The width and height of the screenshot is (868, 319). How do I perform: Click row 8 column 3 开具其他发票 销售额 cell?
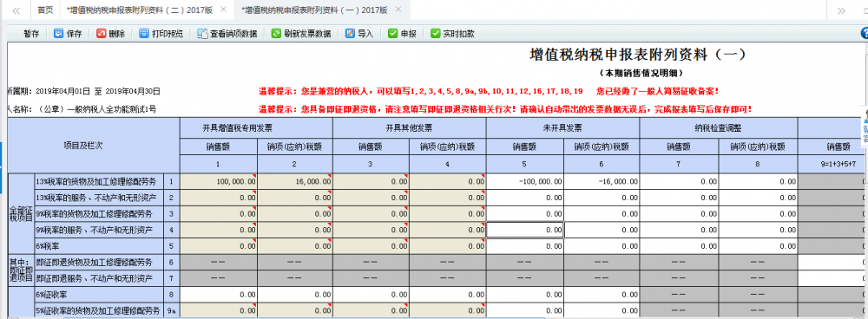(x=372, y=295)
